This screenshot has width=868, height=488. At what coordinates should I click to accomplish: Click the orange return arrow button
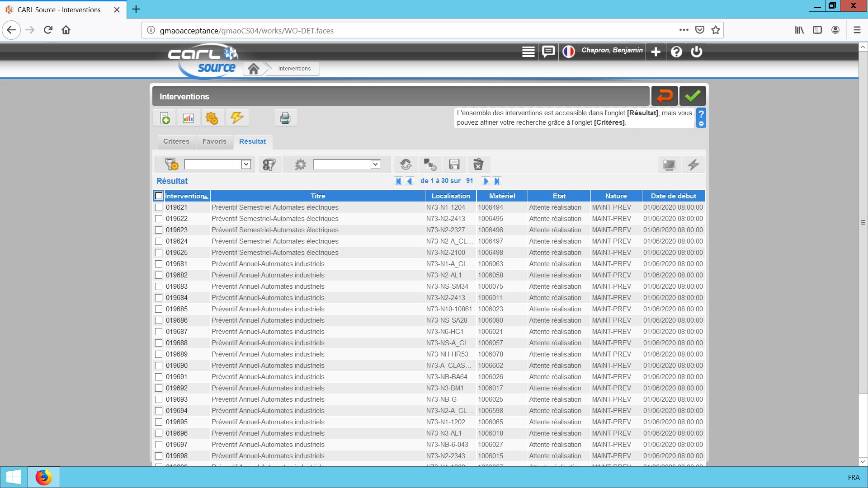pyautogui.click(x=664, y=96)
